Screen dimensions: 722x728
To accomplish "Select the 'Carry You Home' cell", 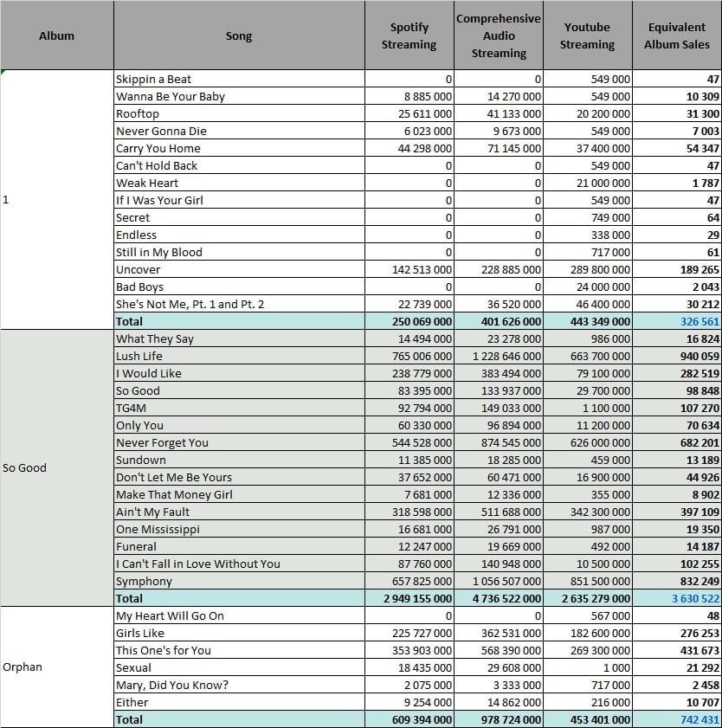I will click(x=239, y=148).
